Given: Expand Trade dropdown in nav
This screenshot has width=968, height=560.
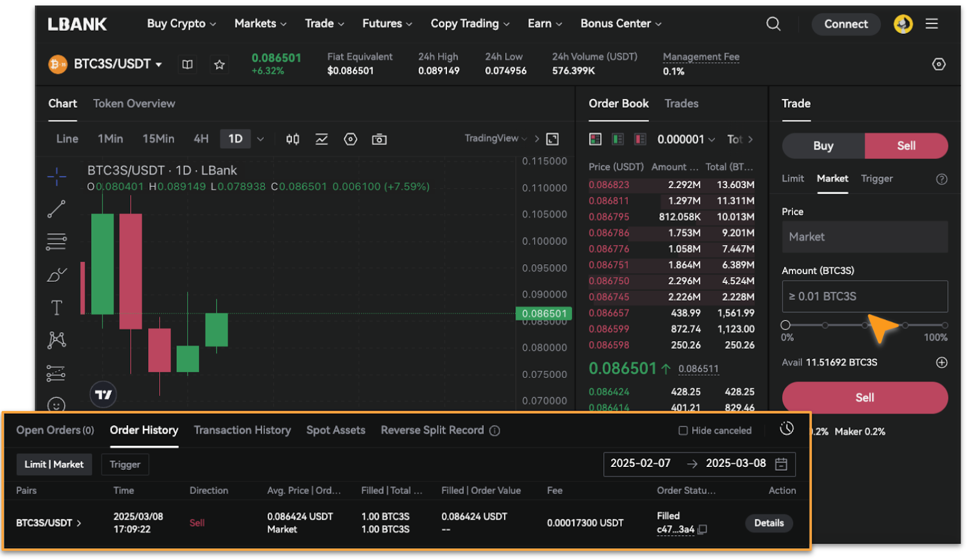Looking at the screenshot, I should point(324,24).
